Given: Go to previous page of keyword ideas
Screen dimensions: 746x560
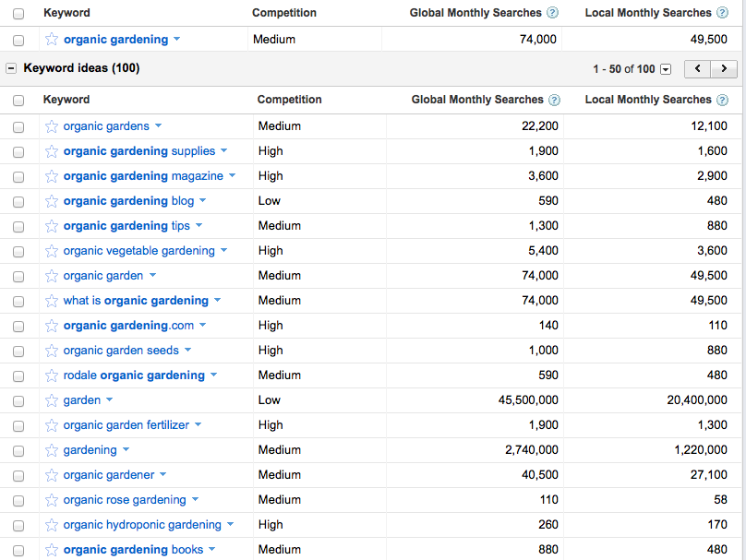Looking at the screenshot, I should 697,69.
